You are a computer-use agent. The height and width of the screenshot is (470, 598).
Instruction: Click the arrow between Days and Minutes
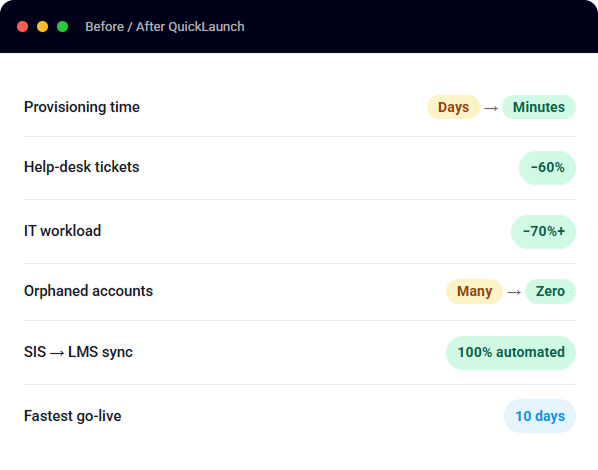click(x=491, y=108)
